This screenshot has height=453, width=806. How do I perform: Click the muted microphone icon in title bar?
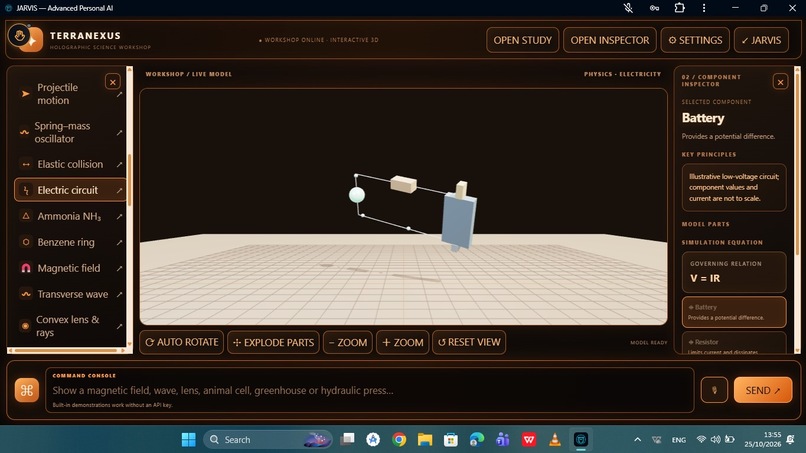click(x=628, y=8)
